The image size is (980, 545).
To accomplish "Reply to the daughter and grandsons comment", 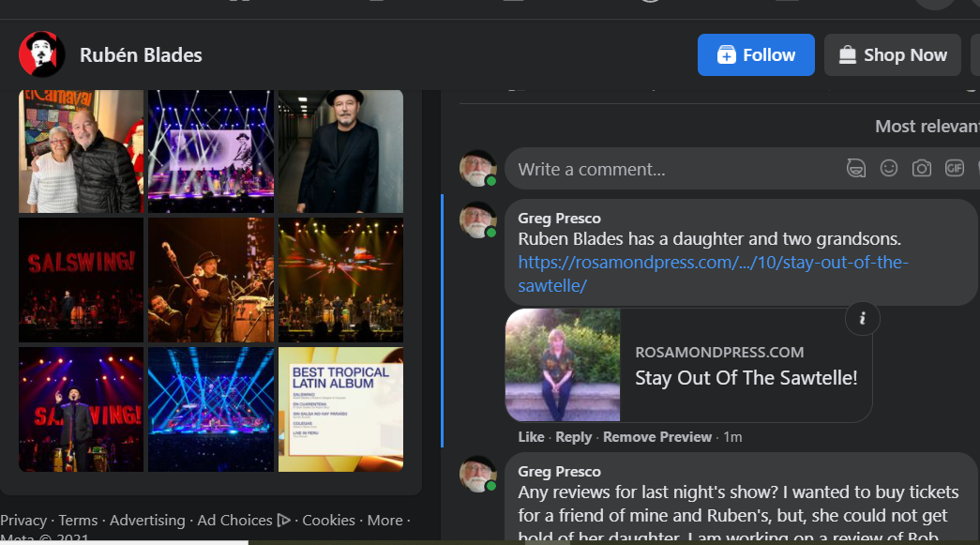I will coord(573,436).
